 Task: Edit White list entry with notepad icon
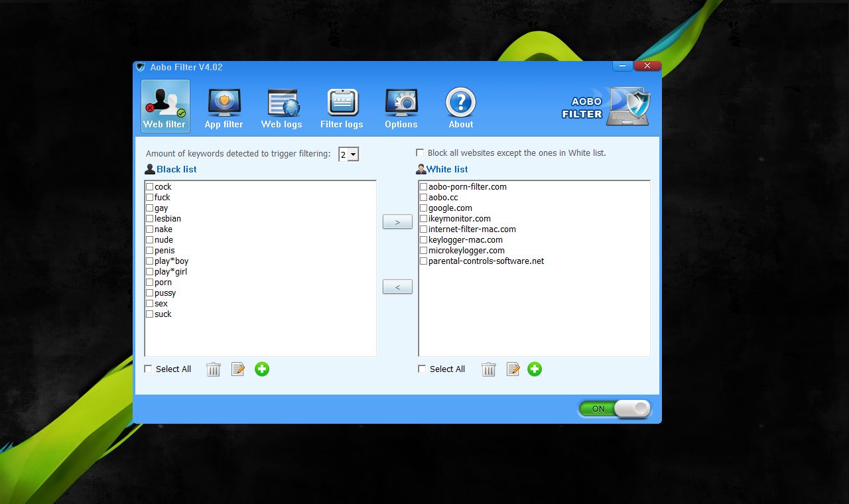tap(513, 369)
